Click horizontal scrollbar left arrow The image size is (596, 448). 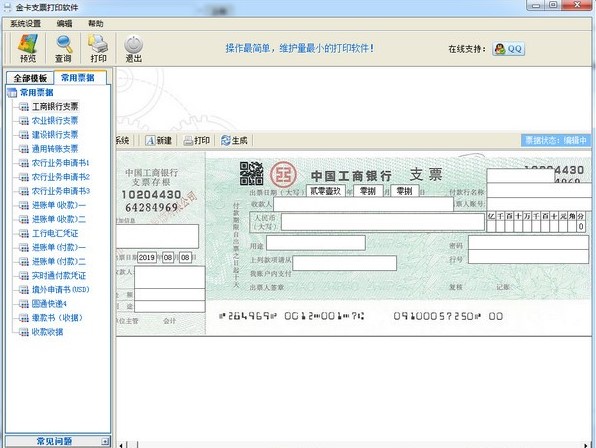coord(121,445)
